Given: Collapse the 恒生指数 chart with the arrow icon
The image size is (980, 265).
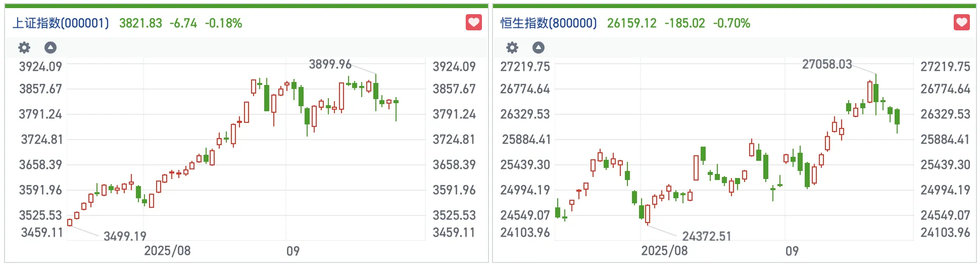Looking at the screenshot, I should point(538,48).
